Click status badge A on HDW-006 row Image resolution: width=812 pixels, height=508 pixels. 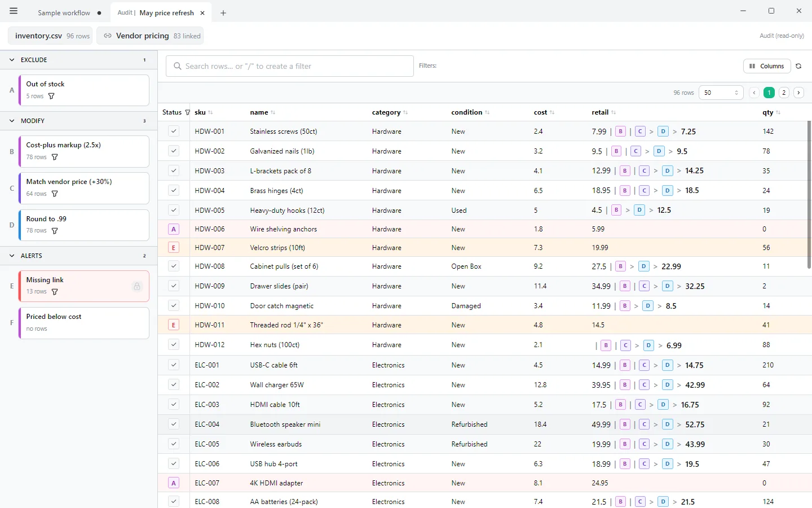pos(174,229)
